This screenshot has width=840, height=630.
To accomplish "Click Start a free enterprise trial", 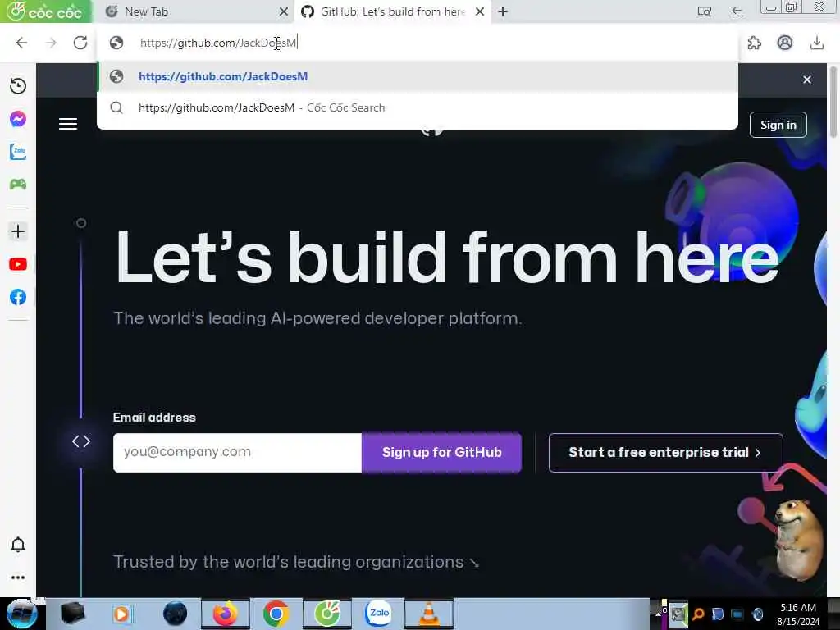I will pyautogui.click(x=665, y=452).
